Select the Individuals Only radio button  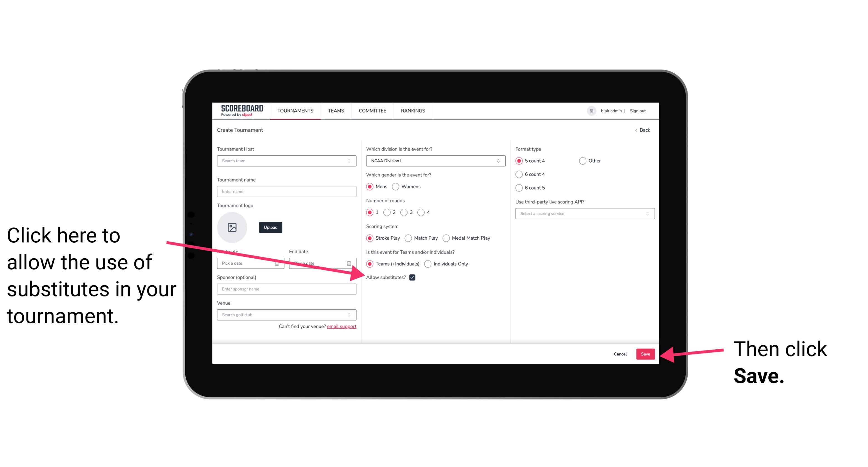coord(427,264)
